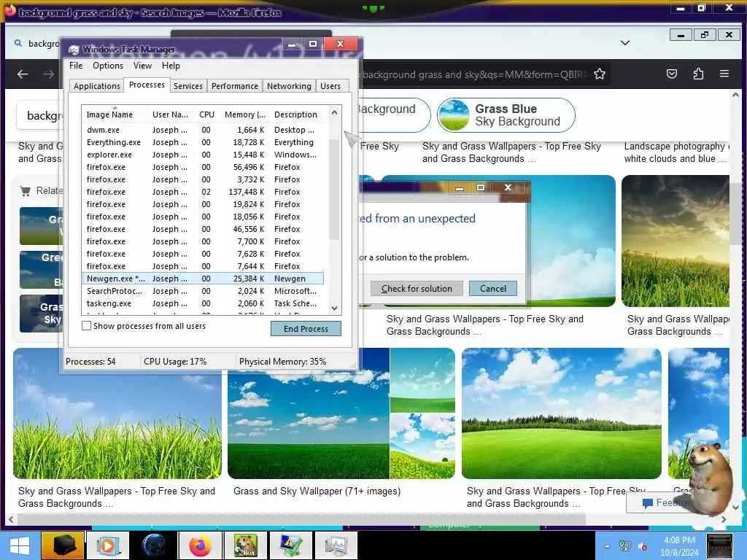Viewport: 747px width, 560px height.
Task: Open Task Manager View menu
Action: click(x=142, y=66)
